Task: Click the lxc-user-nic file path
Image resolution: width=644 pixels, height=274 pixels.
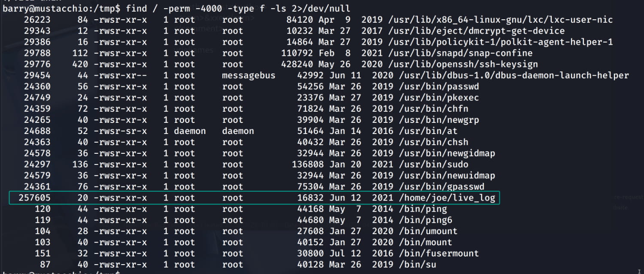Action: pos(506,20)
